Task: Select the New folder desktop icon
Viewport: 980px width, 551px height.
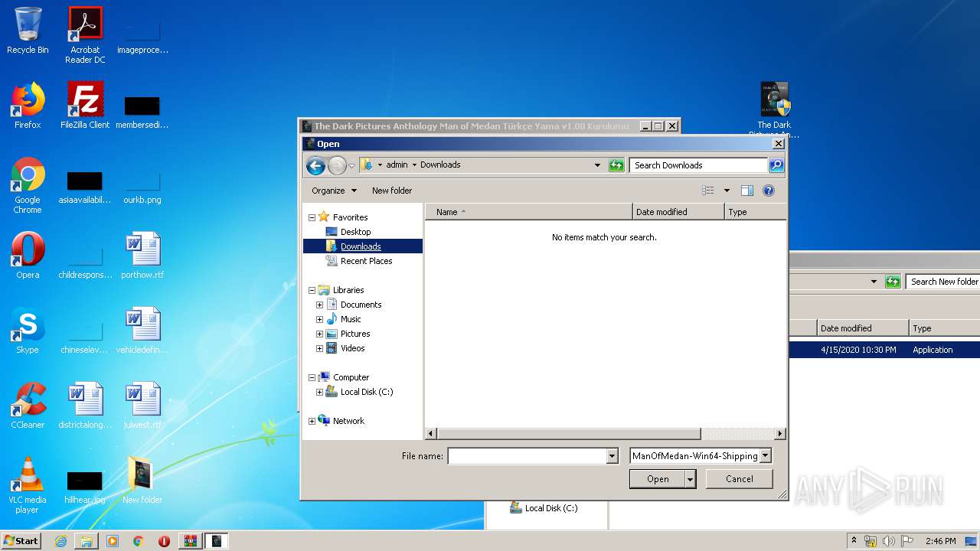Action: point(142,481)
